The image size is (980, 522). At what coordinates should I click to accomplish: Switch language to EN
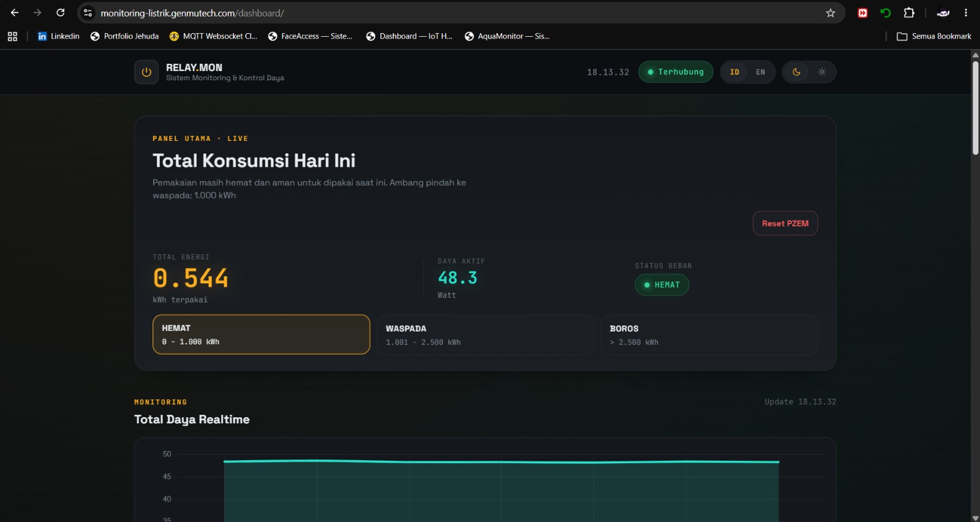pos(760,72)
